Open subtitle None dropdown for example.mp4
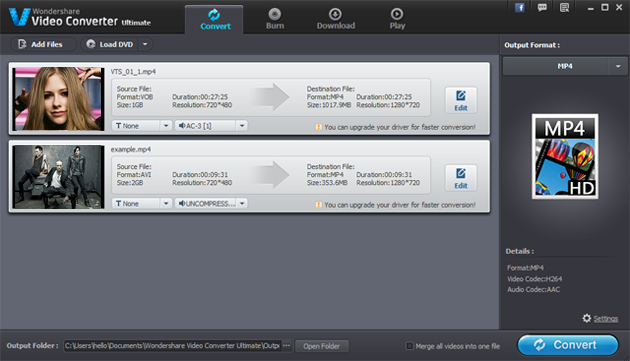The width and height of the screenshot is (630, 361). (142, 203)
